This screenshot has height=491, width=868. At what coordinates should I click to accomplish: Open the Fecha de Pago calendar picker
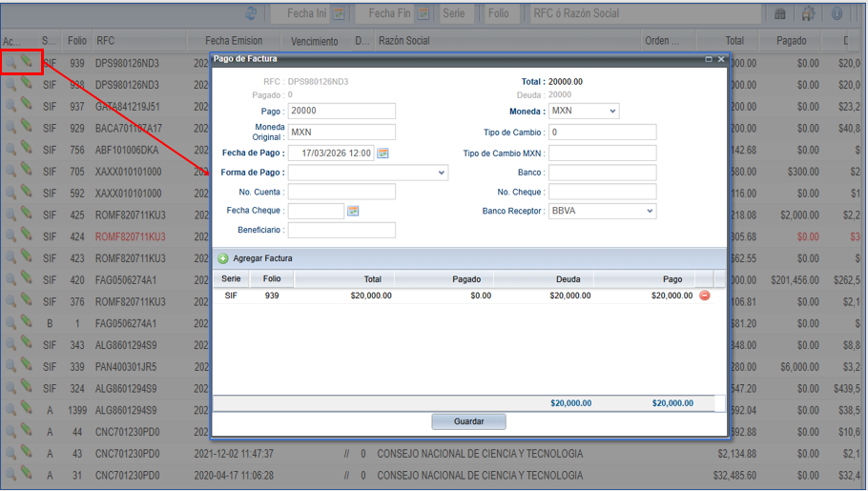click(383, 153)
